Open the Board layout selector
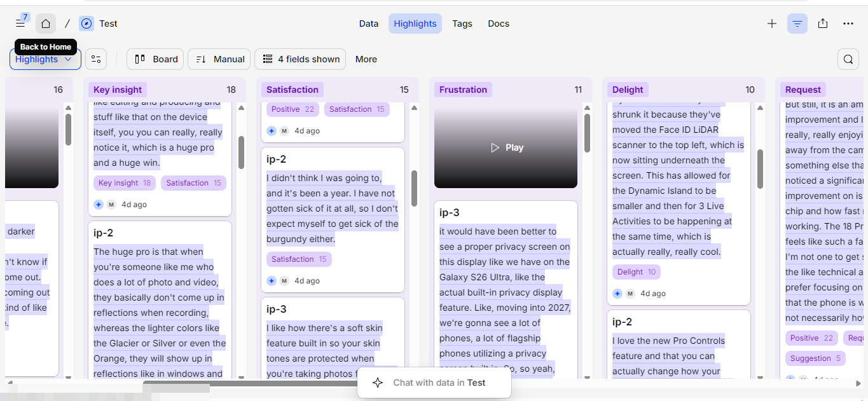 click(x=156, y=59)
